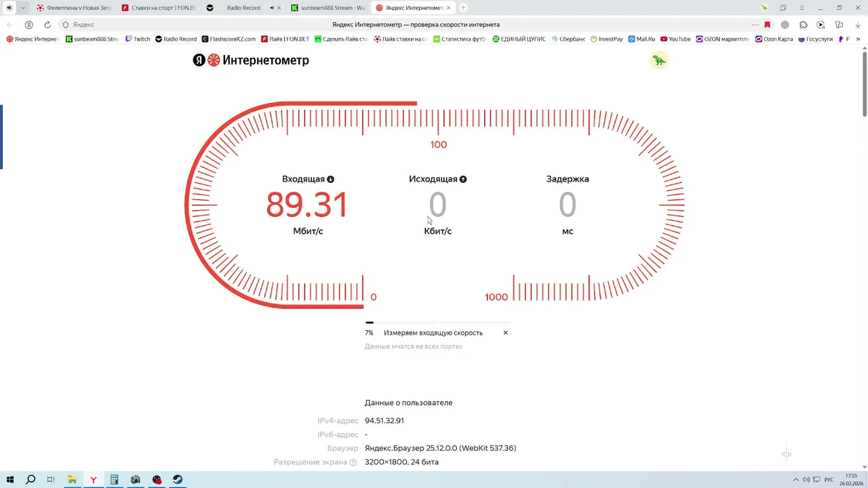This screenshot has width=868, height=488.
Task: Open help icon next to Разрешение экрана
Action: [353, 462]
